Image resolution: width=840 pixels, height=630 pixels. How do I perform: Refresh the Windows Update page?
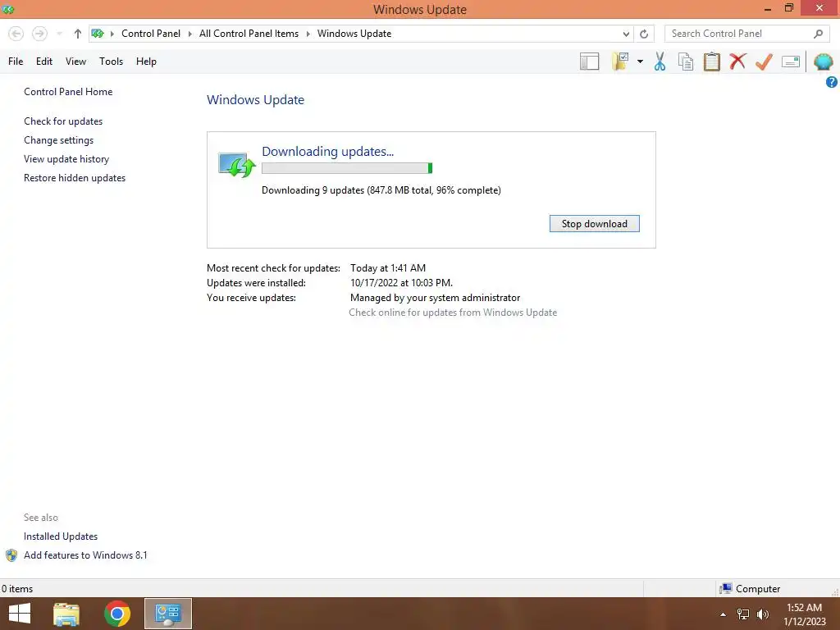(x=644, y=34)
